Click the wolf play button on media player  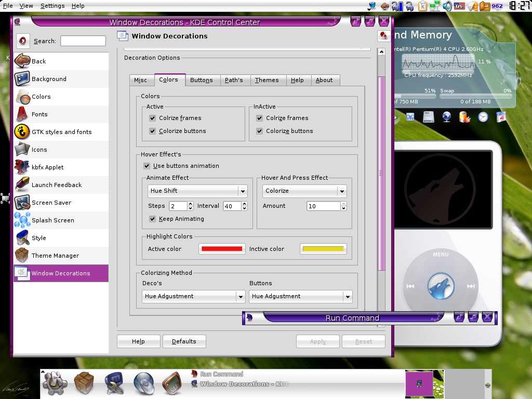pos(441,286)
